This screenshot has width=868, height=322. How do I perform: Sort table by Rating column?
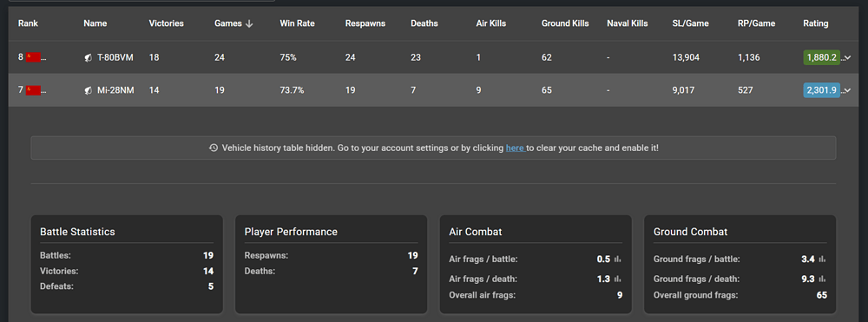coord(815,23)
